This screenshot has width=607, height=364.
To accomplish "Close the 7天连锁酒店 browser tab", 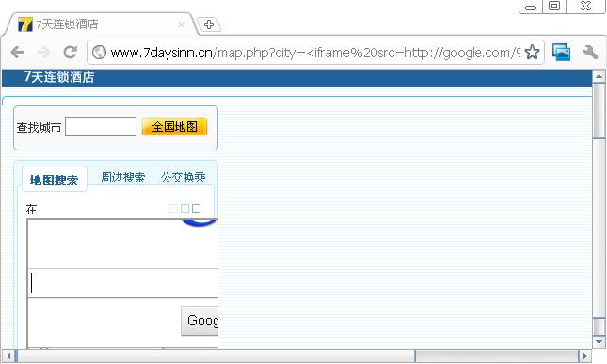I will click(x=181, y=24).
